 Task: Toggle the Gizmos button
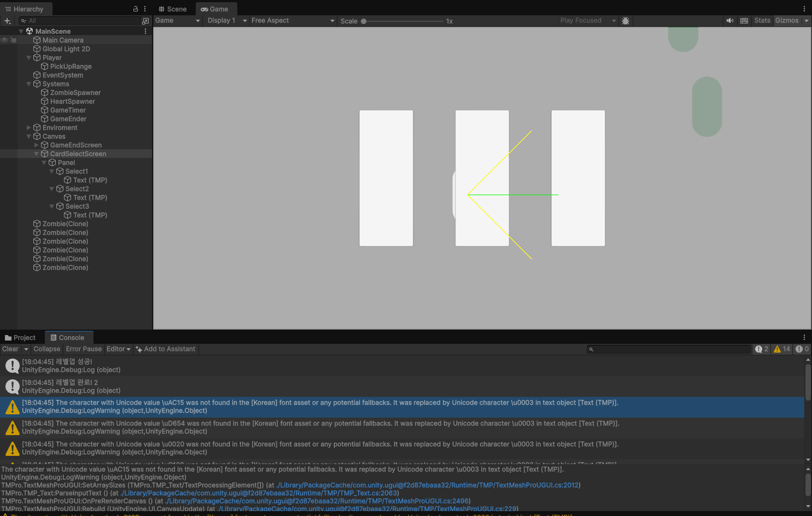[x=787, y=21]
